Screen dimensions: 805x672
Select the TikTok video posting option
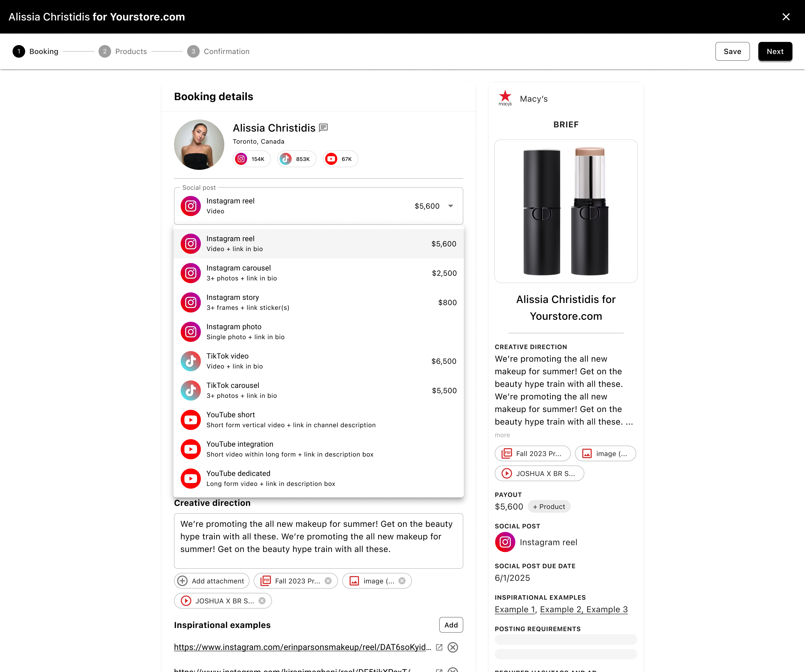tap(318, 361)
